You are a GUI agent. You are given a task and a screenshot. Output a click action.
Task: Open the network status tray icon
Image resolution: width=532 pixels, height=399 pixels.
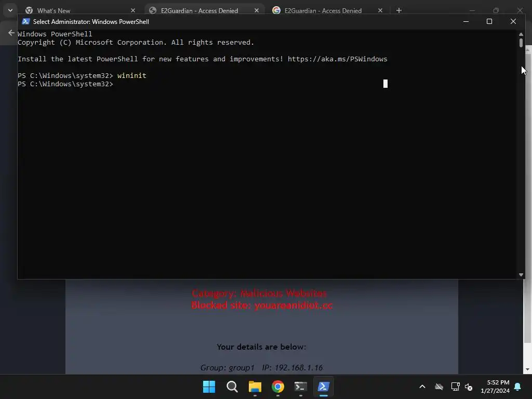455,387
